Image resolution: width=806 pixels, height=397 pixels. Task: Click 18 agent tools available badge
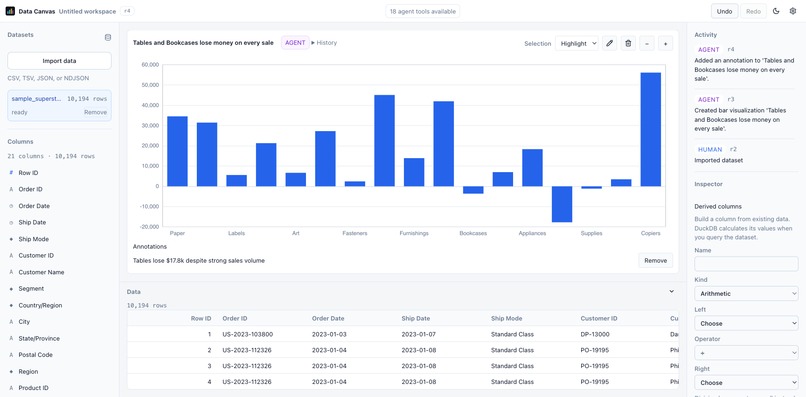pos(423,11)
